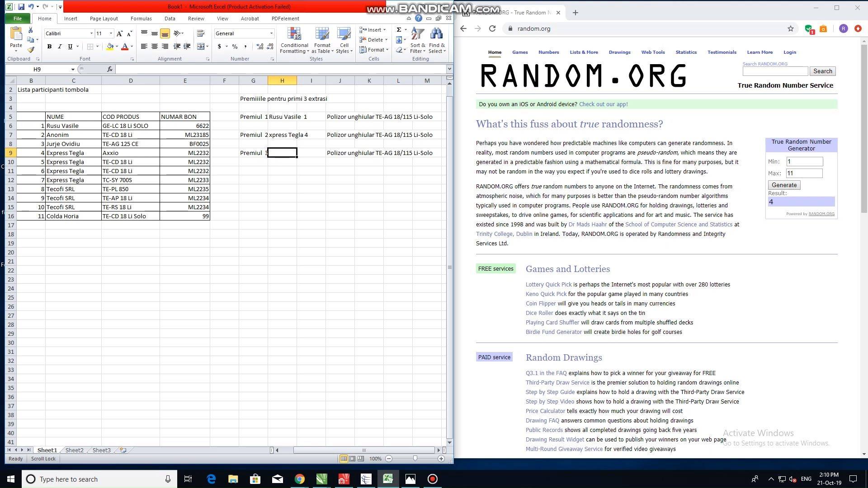Open Microsoft Edge from the taskbar
The height and width of the screenshot is (488, 868).
(211, 479)
